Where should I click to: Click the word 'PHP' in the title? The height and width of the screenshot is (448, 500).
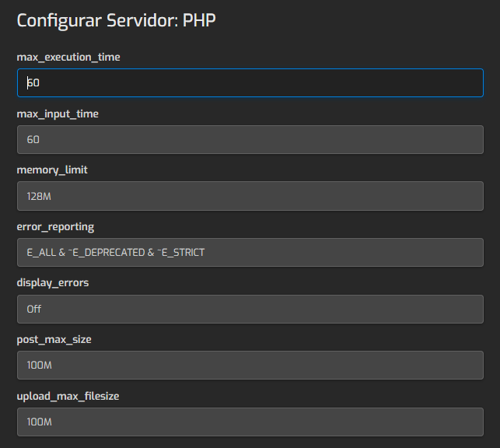click(x=199, y=20)
